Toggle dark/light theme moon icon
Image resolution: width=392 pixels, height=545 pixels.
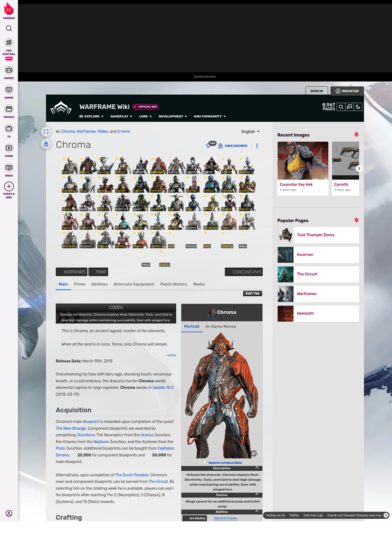[358, 107]
